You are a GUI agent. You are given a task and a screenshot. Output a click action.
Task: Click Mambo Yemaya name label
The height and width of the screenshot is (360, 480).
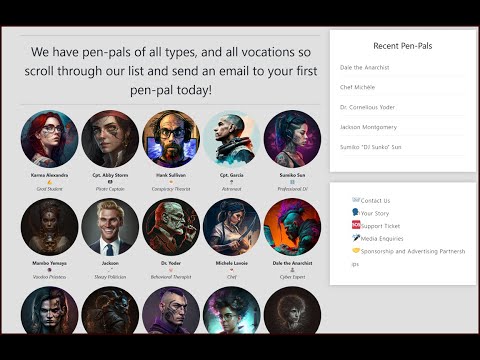(x=49, y=263)
